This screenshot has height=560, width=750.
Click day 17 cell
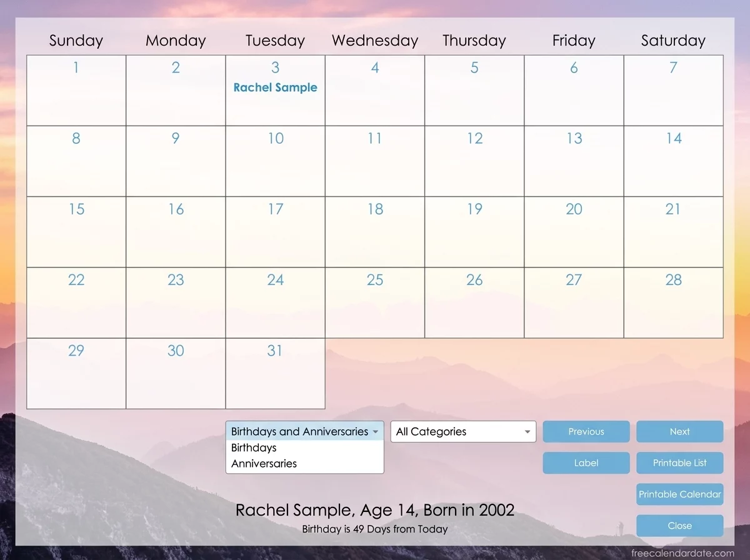click(275, 232)
